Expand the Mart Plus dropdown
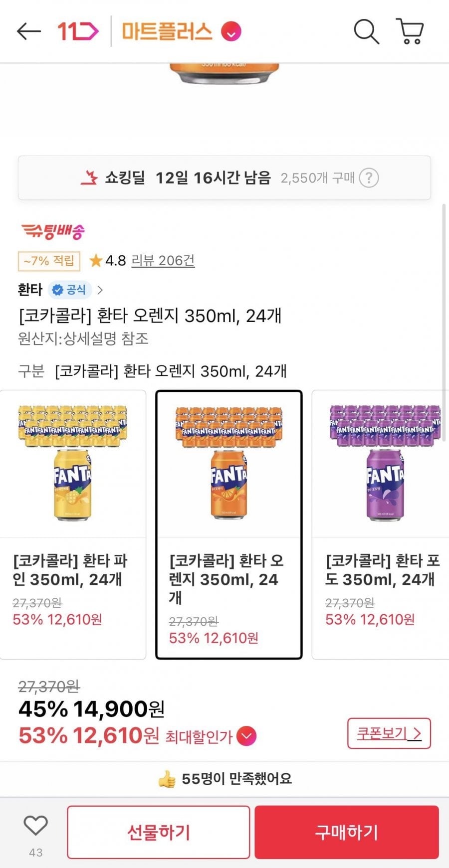 pyautogui.click(x=231, y=32)
